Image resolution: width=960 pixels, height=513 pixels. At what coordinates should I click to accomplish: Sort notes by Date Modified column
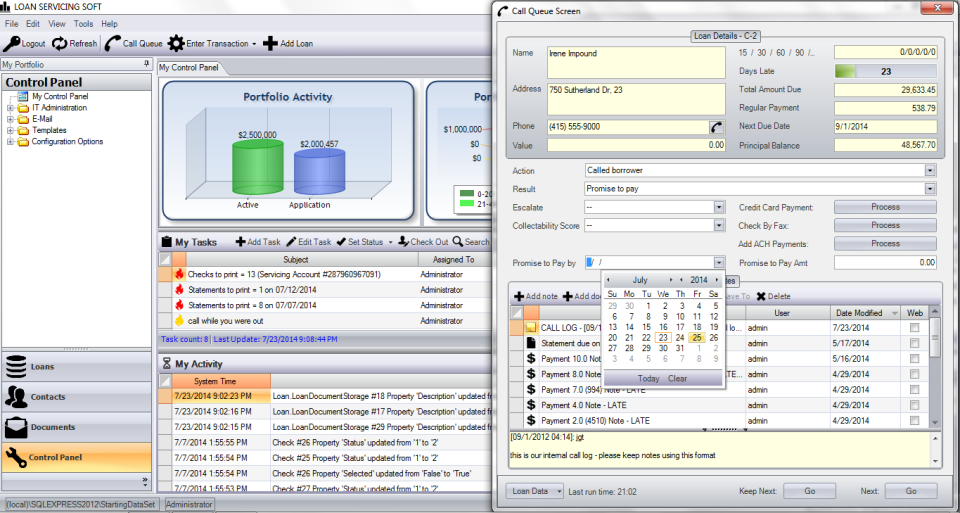pos(866,313)
